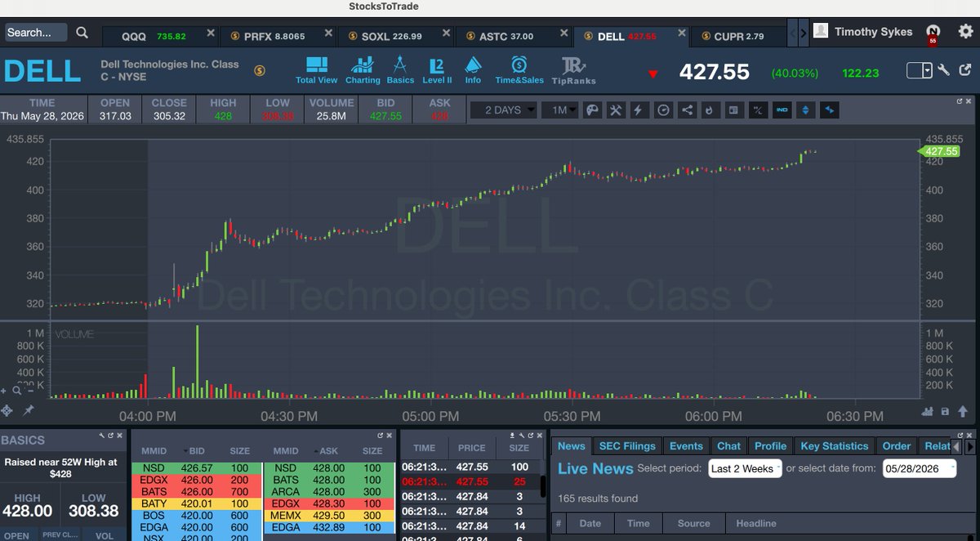980x541 pixels.
Task: Open the Timothy Sykes profile
Action: coord(864,32)
